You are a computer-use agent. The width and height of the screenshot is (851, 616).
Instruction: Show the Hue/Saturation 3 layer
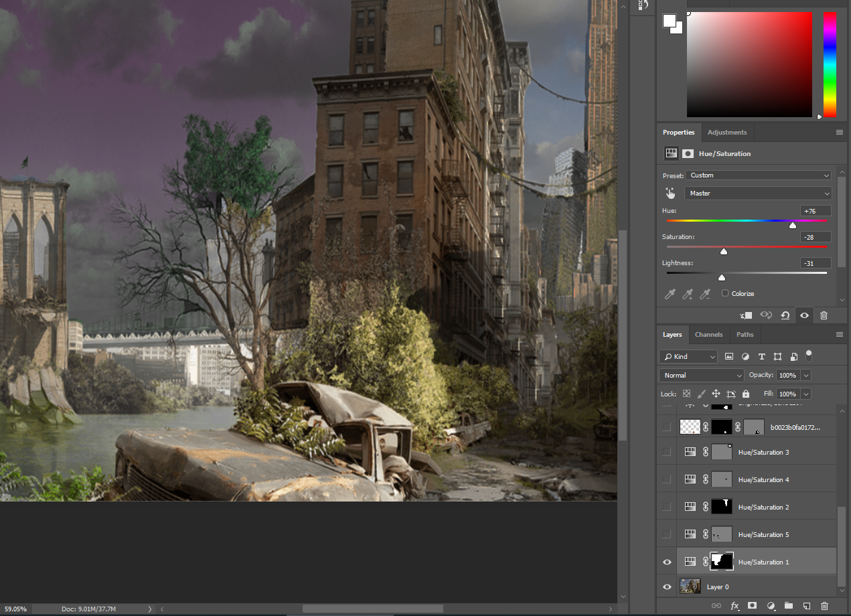pyautogui.click(x=666, y=452)
